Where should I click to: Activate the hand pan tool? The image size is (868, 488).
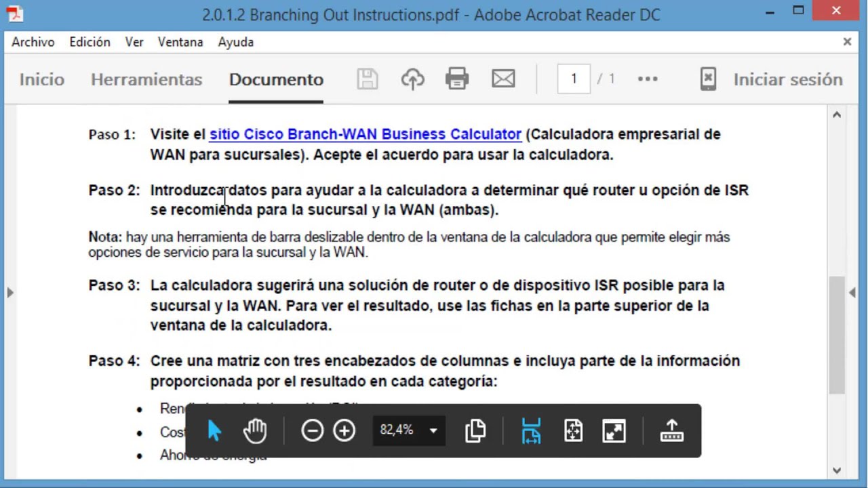click(255, 430)
